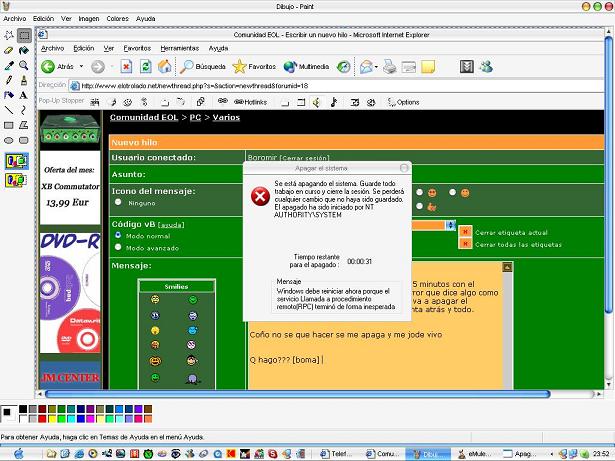Choose the straight Line tool
The image size is (615, 461).
point(9,110)
